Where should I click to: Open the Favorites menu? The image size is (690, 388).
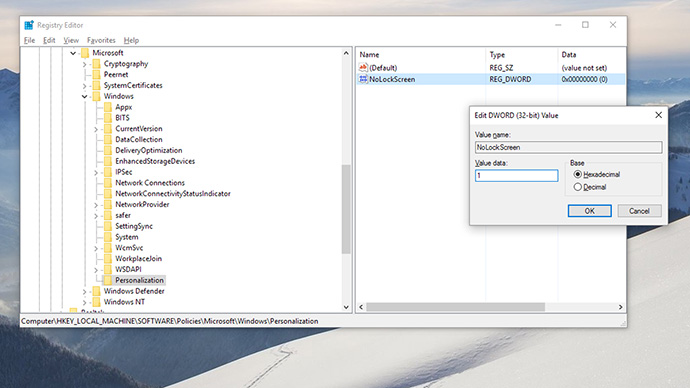tap(101, 40)
